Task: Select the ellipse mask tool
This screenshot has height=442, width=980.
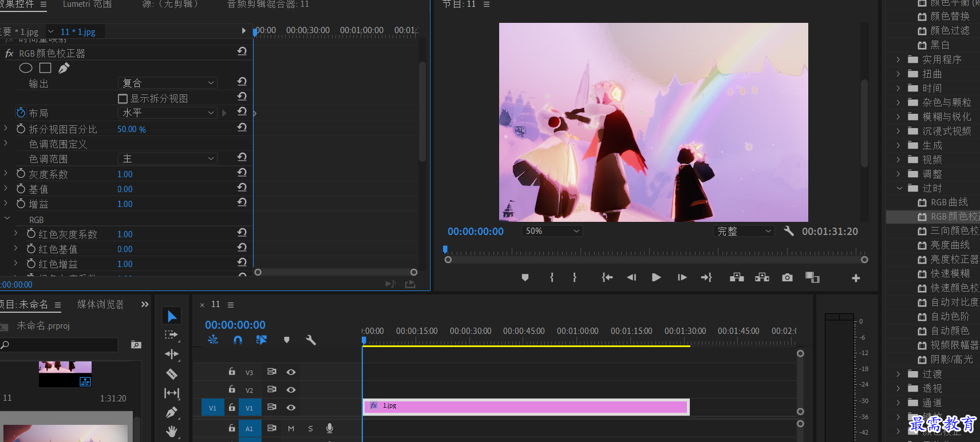Action: pyautogui.click(x=26, y=68)
